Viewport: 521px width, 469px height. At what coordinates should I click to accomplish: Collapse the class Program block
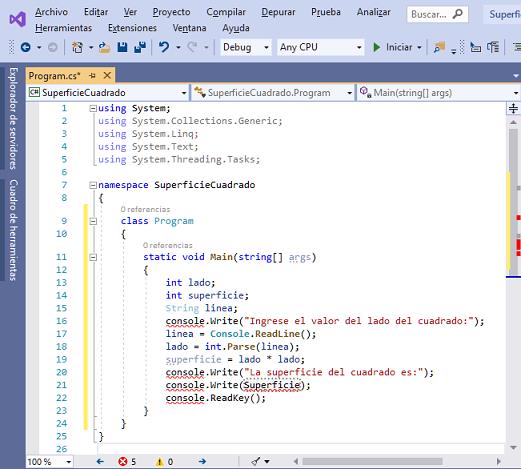coord(93,221)
